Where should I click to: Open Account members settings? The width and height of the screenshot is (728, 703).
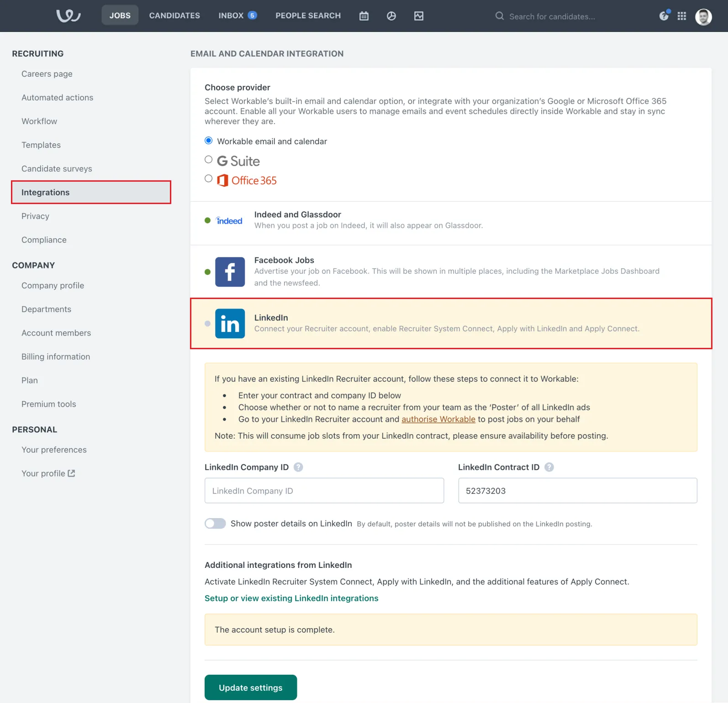[x=56, y=333]
